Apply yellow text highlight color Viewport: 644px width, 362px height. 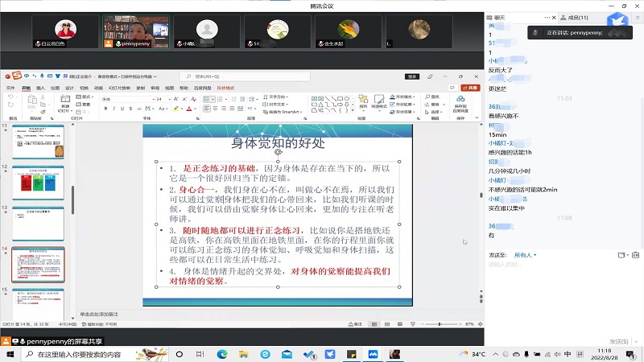[175, 109]
